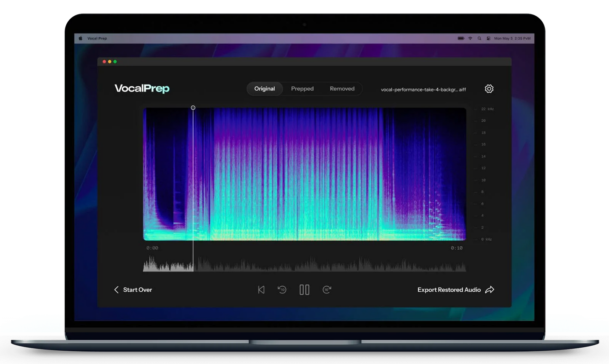The width and height of the screenshot is (609, 364).
Task: Open the Vocal Prep menu
Action: 97,38
